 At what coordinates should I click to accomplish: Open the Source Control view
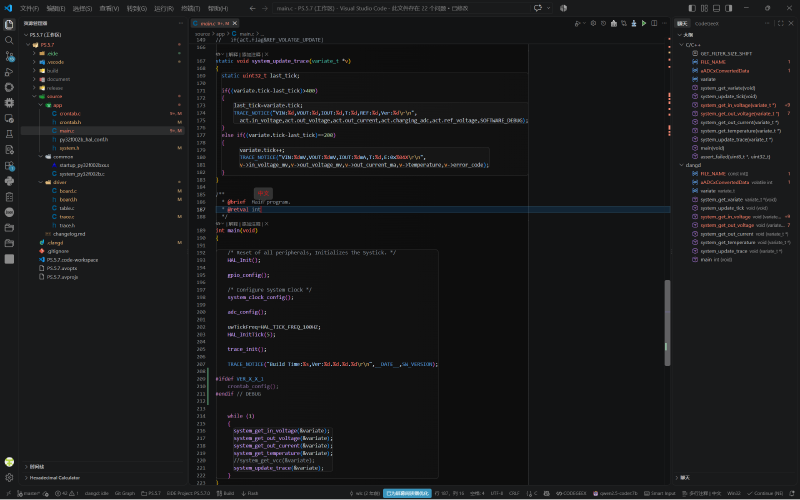(x=9, y=56)
